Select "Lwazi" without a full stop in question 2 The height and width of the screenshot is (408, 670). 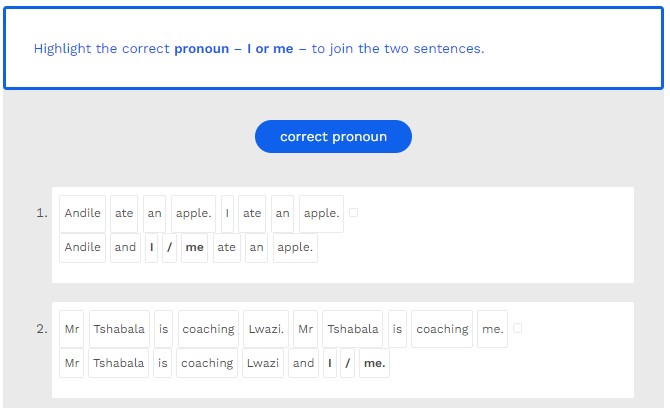(x=264, y=364)
